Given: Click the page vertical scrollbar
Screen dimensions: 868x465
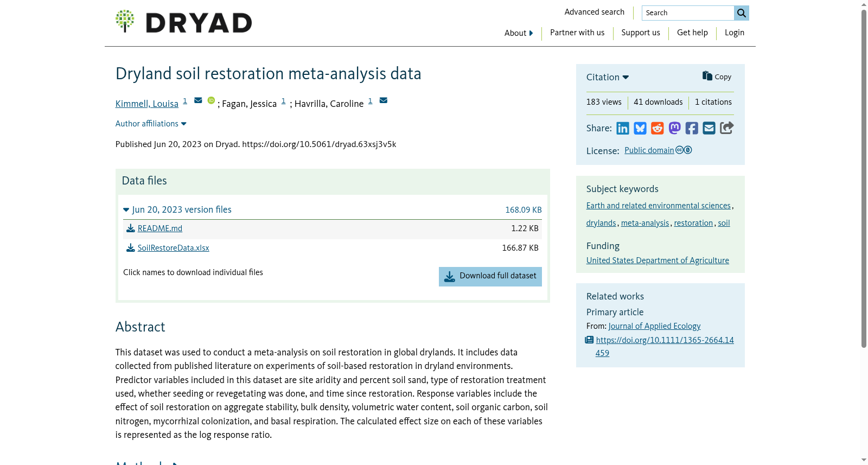Looking at the screenshot, I should click(x=864, y=178).
